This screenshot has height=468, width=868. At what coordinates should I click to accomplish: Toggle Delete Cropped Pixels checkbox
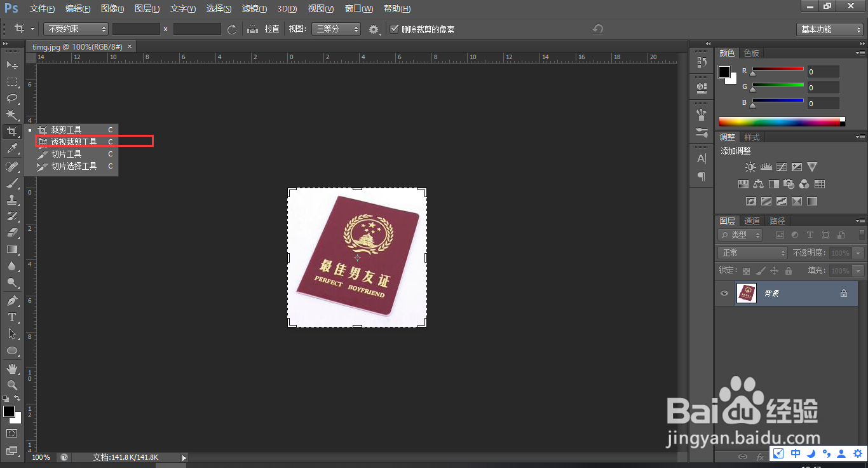coord(395,29)
